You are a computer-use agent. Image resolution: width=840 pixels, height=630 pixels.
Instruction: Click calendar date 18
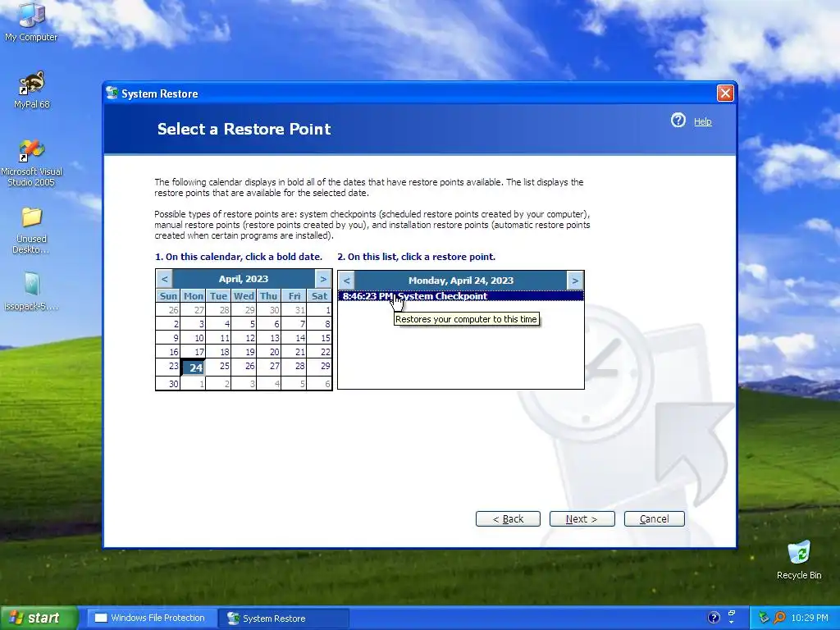[218, 352]
